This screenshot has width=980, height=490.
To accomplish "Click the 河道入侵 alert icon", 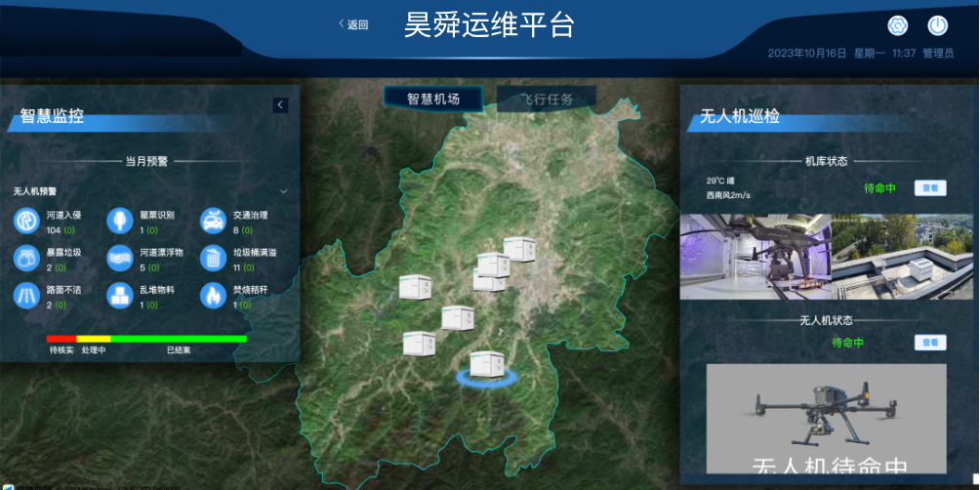I will click(x=26, y=221).
